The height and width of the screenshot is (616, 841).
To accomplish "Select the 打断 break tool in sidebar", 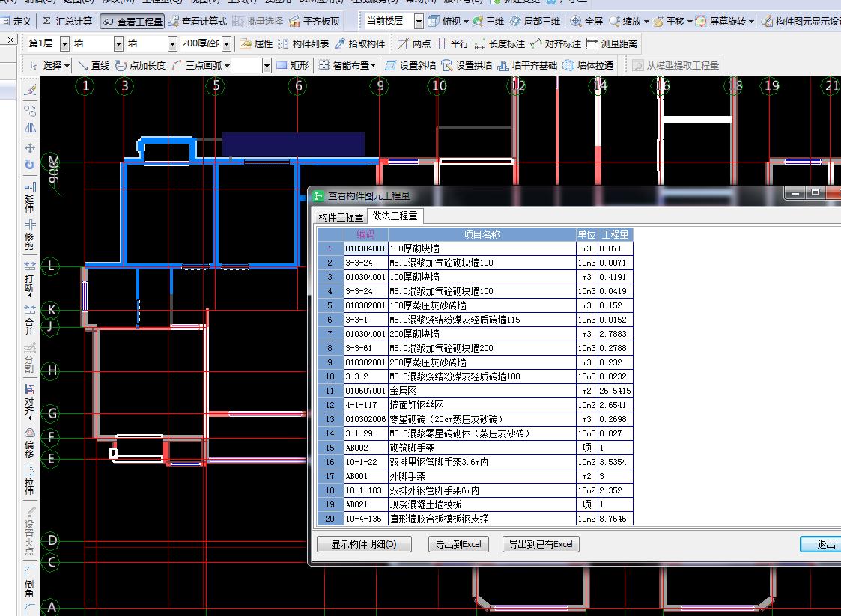I will [x=29, y=278].
